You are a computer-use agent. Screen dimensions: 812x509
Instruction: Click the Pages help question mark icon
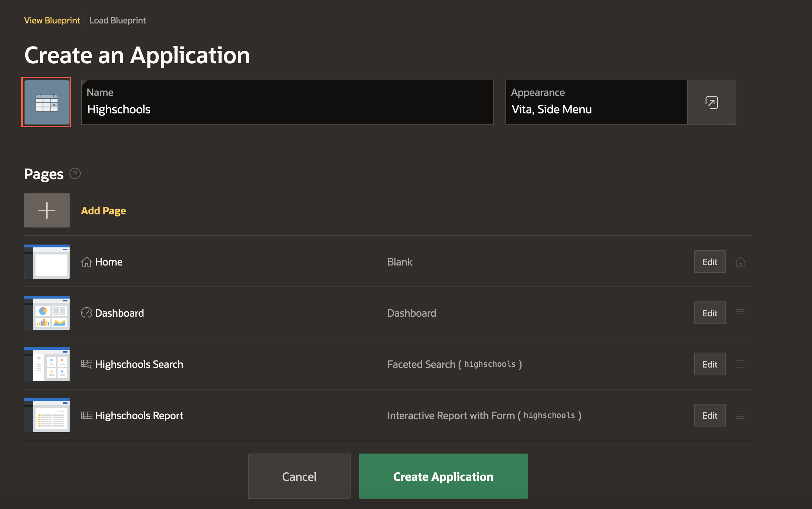(x=75, y=174)
